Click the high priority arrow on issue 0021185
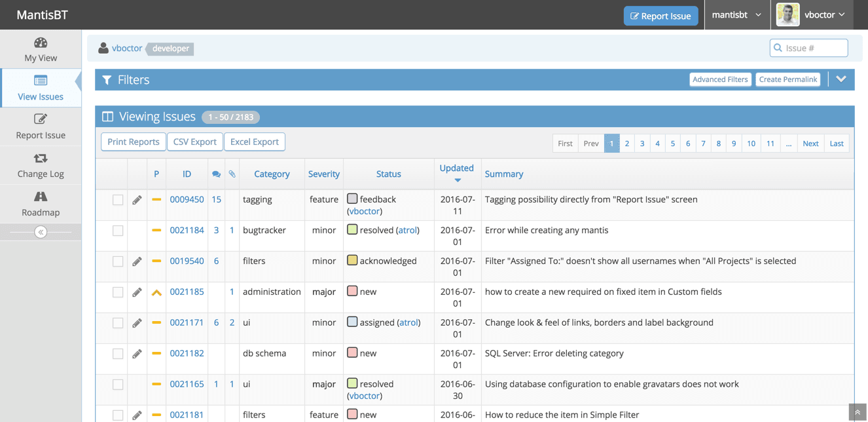The height and width of the screenshot is (422, 868). (156, 291)
